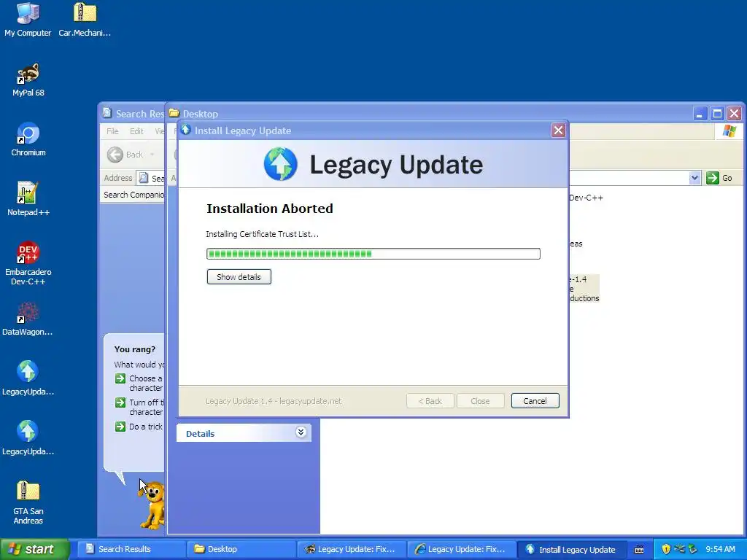Open Embarcadero Dev-C++ desktop shortcut
Screen dimensions: 747x560
(28, 262)
